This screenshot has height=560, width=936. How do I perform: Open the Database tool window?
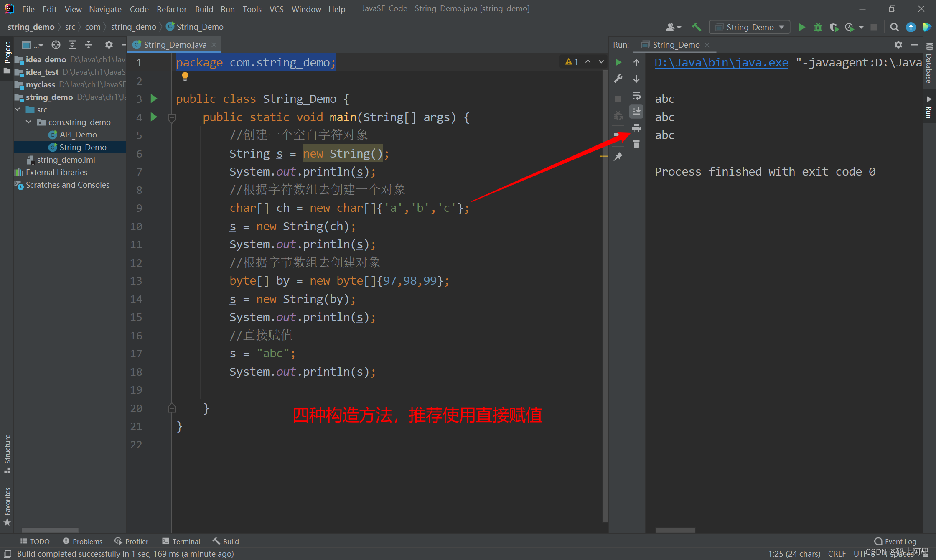[929, 67]
